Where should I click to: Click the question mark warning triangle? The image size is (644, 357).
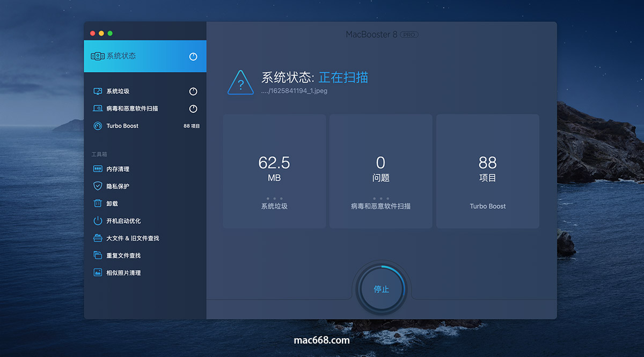pos(240,83)
